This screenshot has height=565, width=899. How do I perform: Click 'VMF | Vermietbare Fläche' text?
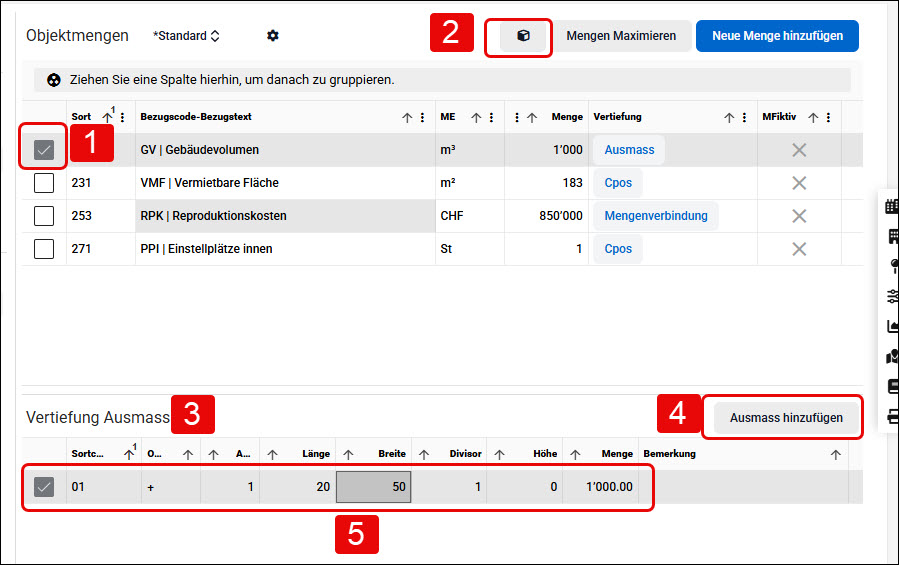tap(209, 183)
